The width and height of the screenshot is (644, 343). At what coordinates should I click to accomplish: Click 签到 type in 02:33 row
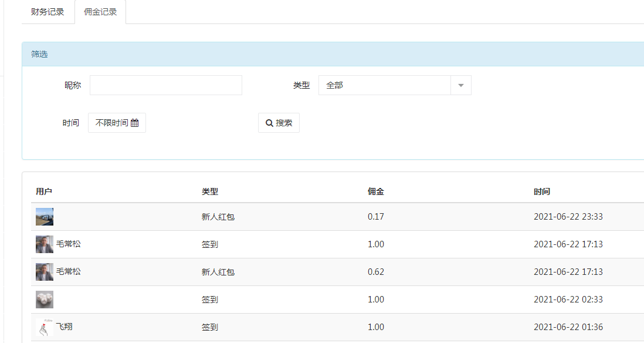(x=210, y=300)
